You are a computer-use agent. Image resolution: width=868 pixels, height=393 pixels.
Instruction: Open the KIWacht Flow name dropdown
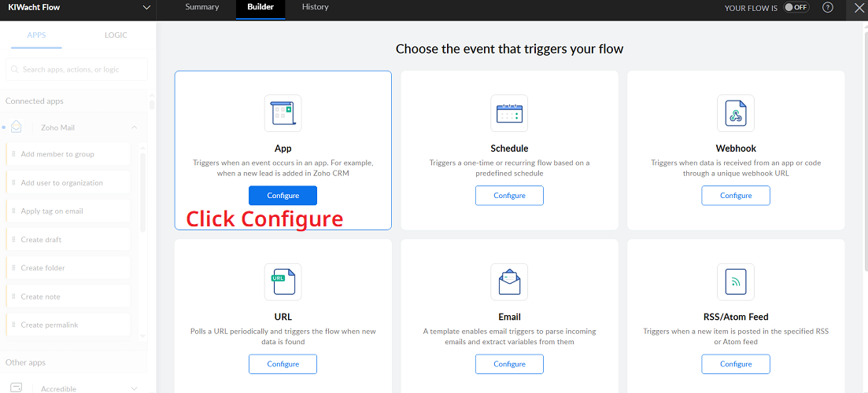(x=146, y=7)
